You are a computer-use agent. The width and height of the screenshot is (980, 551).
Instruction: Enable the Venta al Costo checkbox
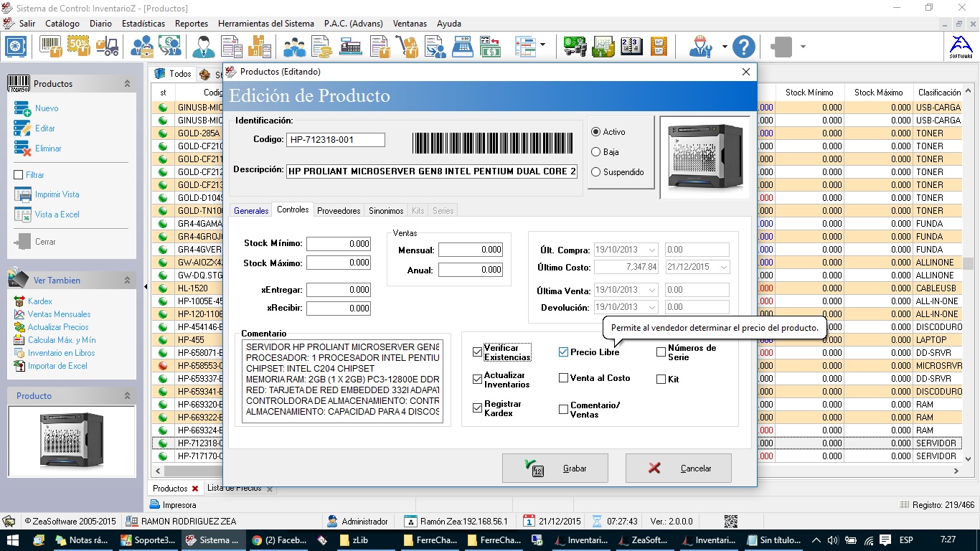tap(564, 378)
